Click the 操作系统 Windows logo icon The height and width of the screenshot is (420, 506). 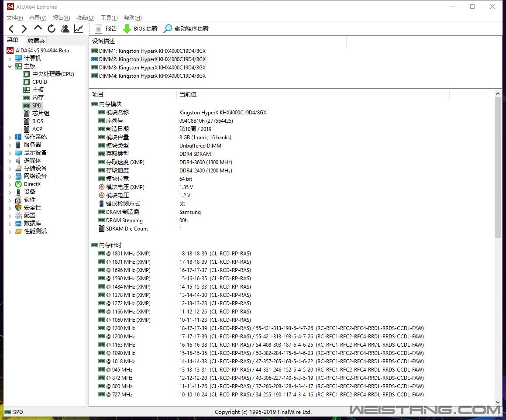[x=18, y=137]
